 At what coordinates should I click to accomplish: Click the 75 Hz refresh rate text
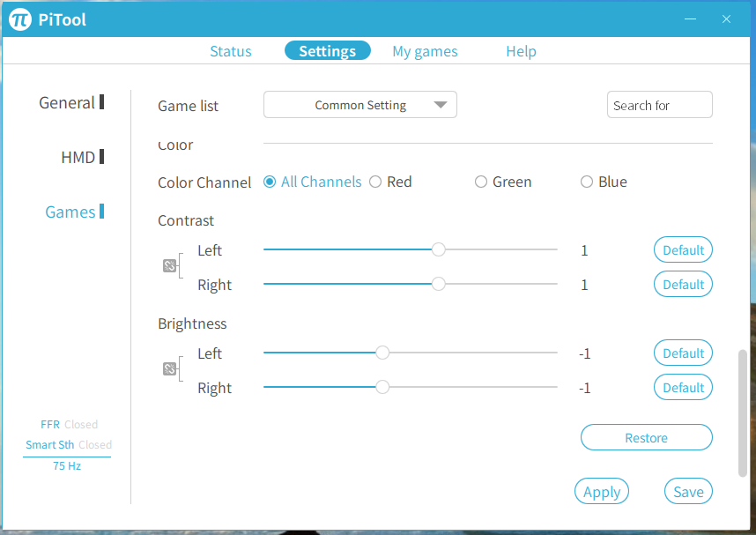67,466
